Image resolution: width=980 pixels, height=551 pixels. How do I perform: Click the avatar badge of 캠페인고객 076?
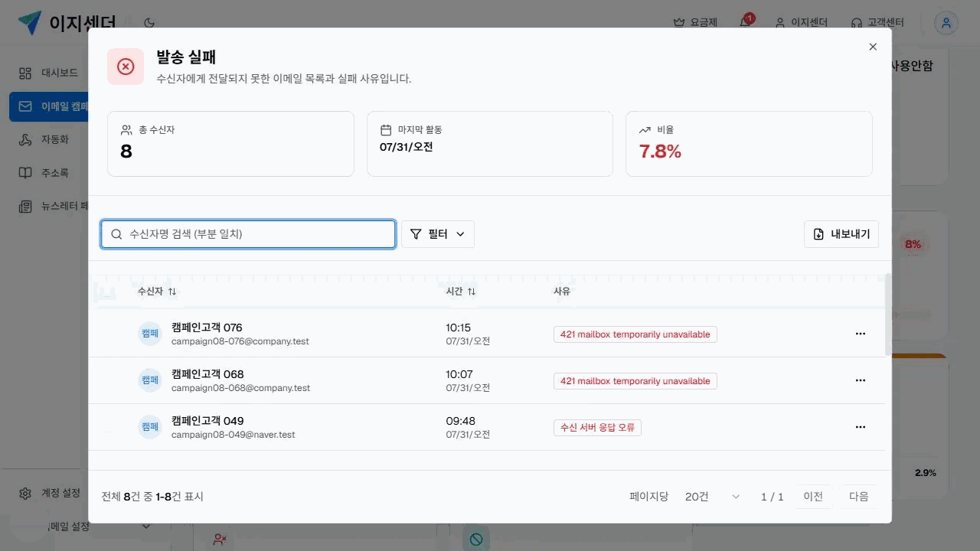[x=150, y=334]
